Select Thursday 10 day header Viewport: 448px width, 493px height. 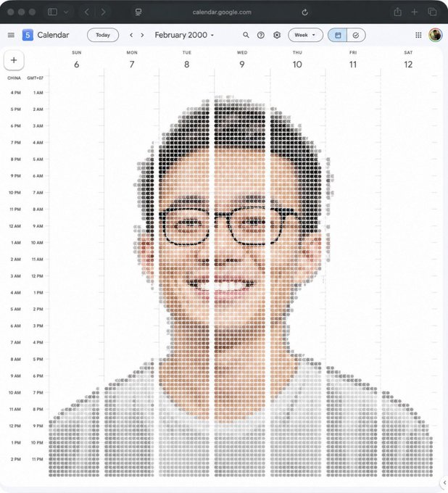tap(297, 59)
